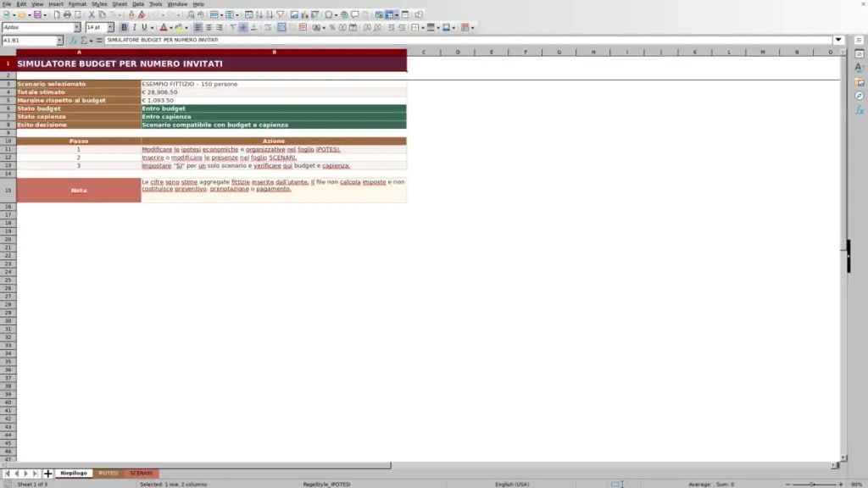Click the Cut scissors icon
868x488 pixels.
click(x=92, y=15)
